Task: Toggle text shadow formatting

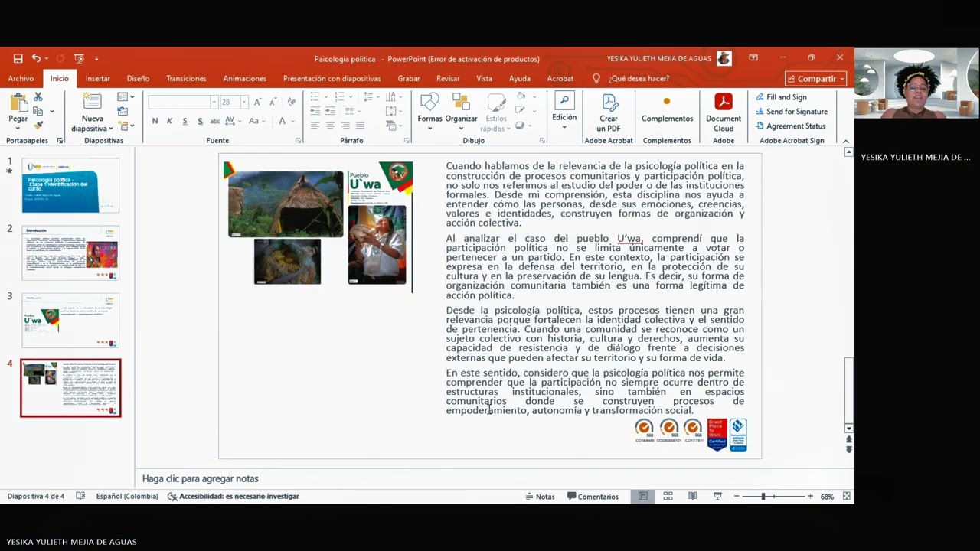Action: coord(200,121)
